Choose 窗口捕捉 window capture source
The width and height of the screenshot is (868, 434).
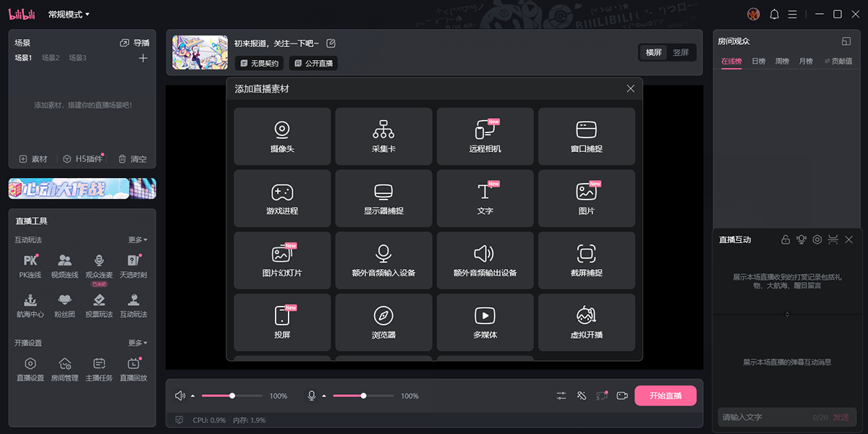tap(587, 136)
